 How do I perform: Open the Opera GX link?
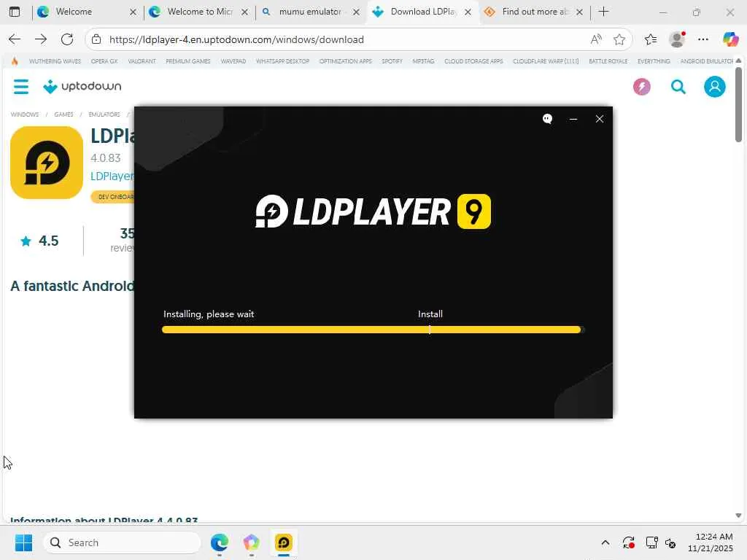click(104, 61)
